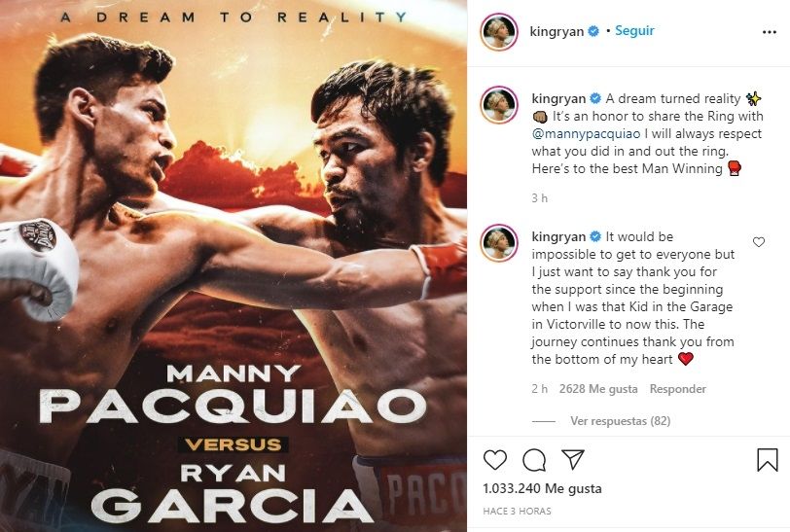
Task: Open the @mannypacquiao mention link
Action: (586, 133)
